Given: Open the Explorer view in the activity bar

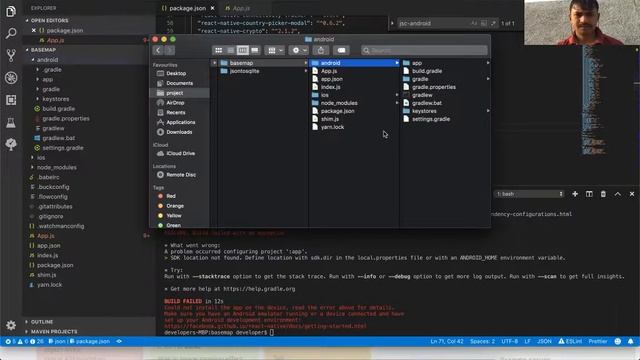Looking at the screenshot, I should [x=11, y=11].
